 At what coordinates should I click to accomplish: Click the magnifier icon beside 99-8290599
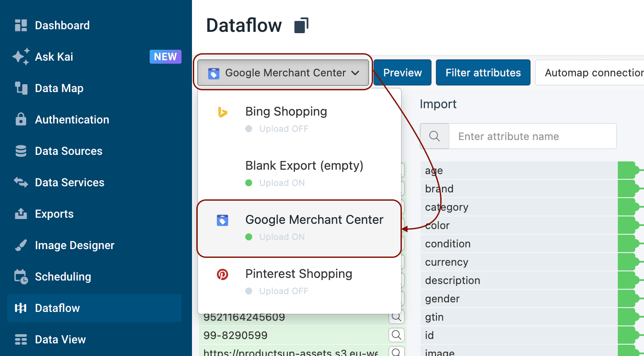[397, 335]
